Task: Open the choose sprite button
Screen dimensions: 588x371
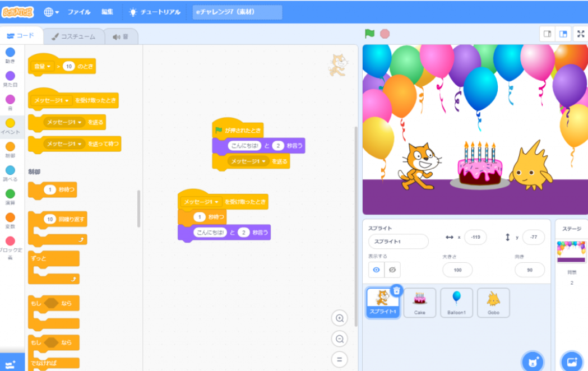Action: click(532, 361)
